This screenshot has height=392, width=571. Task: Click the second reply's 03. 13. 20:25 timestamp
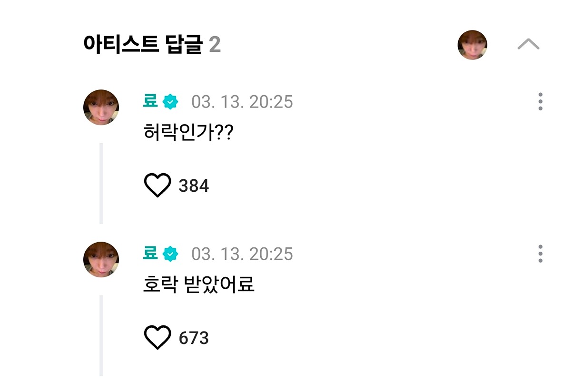tap(242, 254)
